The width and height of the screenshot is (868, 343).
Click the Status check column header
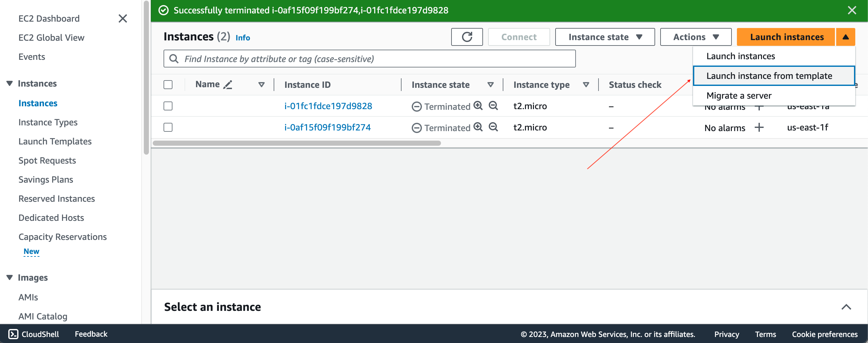coord(635,85)
